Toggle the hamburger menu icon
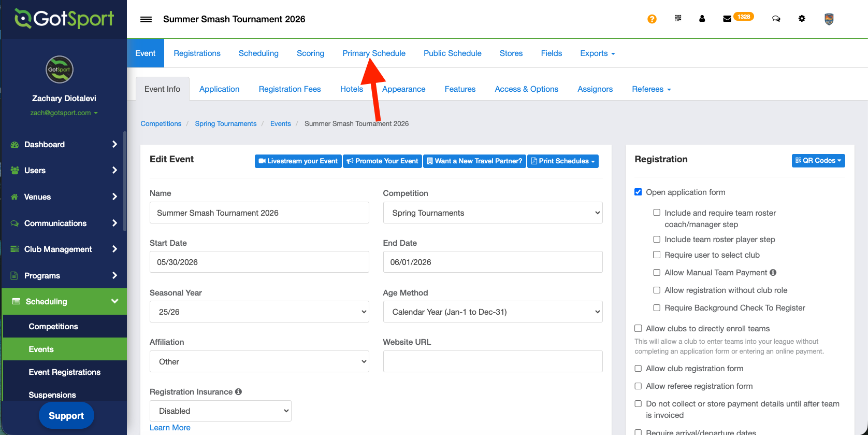This screenshot has width=868, height=435. [146, 19]
